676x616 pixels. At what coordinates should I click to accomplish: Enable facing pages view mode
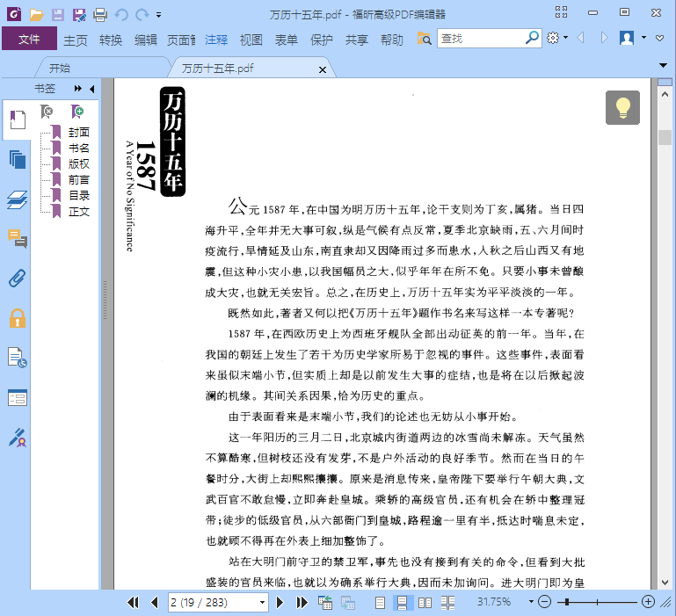[x=425, y=602]
